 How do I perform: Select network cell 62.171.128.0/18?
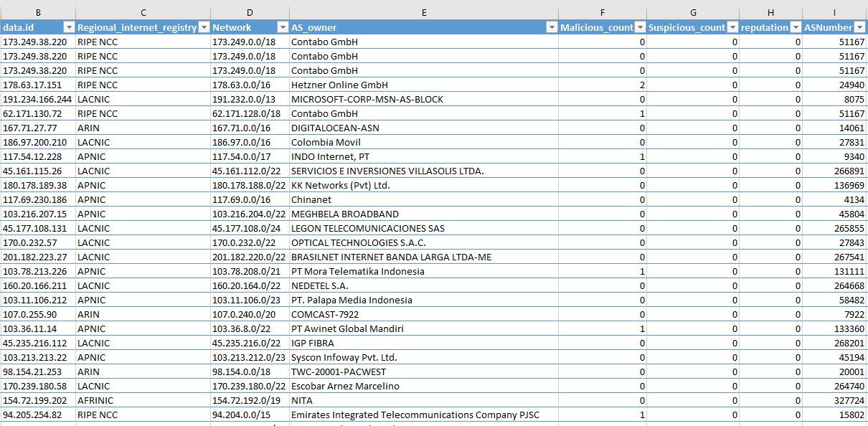click(x=250, y=113)
